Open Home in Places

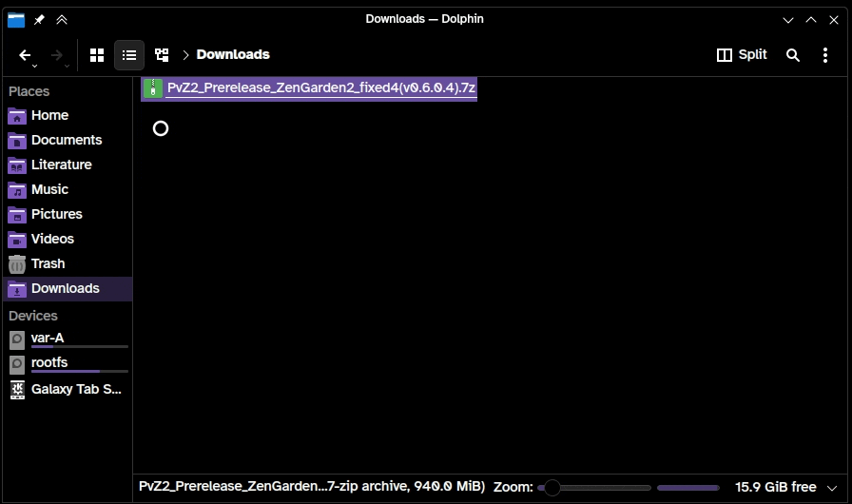coord(68,115)
